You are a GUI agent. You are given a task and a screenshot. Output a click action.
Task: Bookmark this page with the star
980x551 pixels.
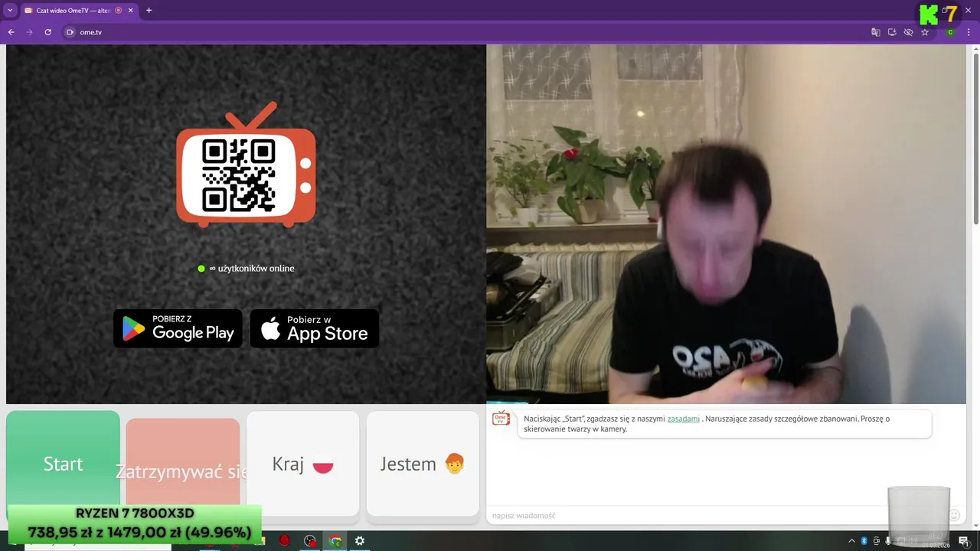[x=925, y=32]
